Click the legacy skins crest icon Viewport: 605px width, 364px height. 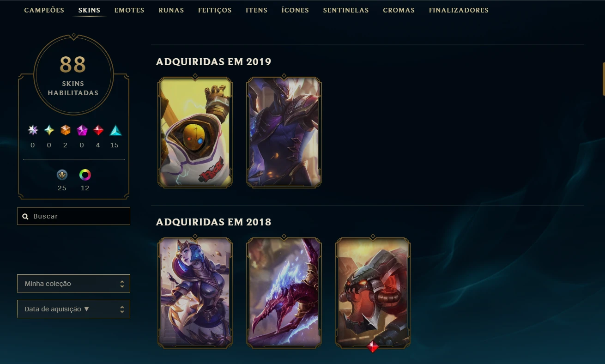(62, 175)
